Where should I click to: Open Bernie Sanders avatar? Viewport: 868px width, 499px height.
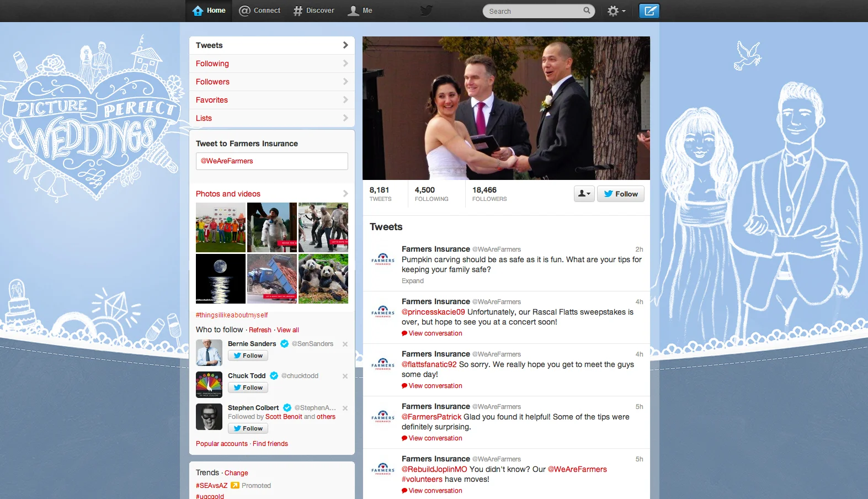coord(209,353)
